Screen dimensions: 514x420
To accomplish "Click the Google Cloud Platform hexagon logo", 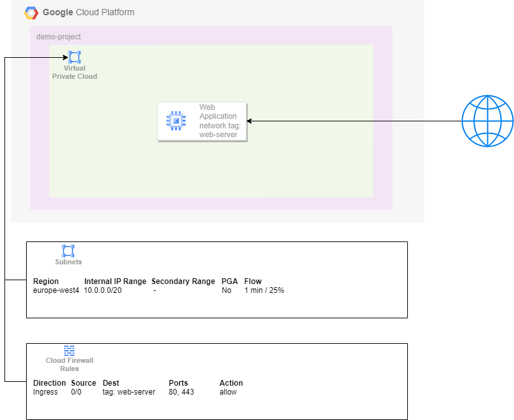I will 31,13.
